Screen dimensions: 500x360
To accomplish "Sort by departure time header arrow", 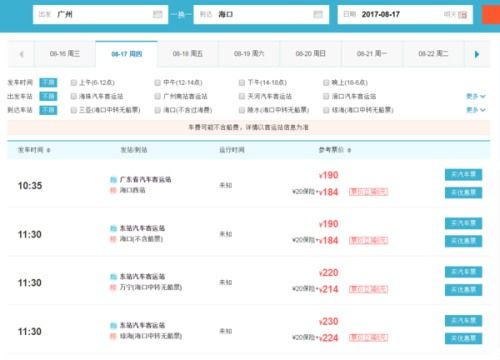I will 48,150.
